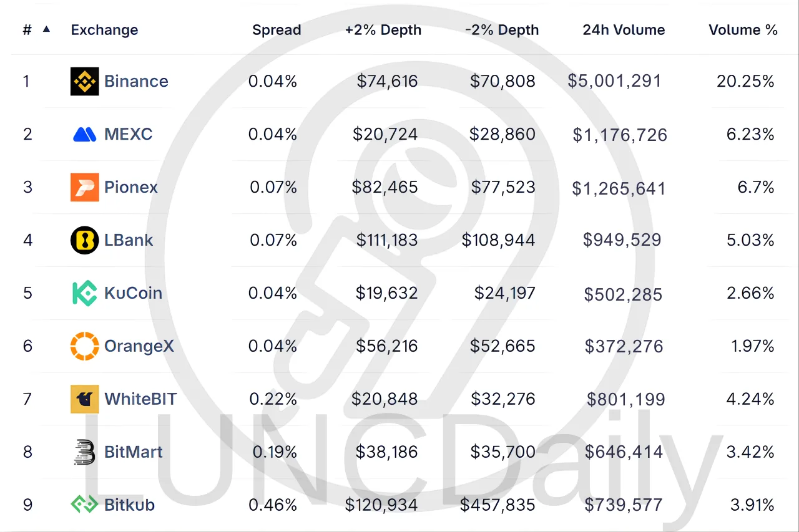Open the WhiteBIT exchange link
This screenshot has height=532, width=799.
tap(140, 399)
